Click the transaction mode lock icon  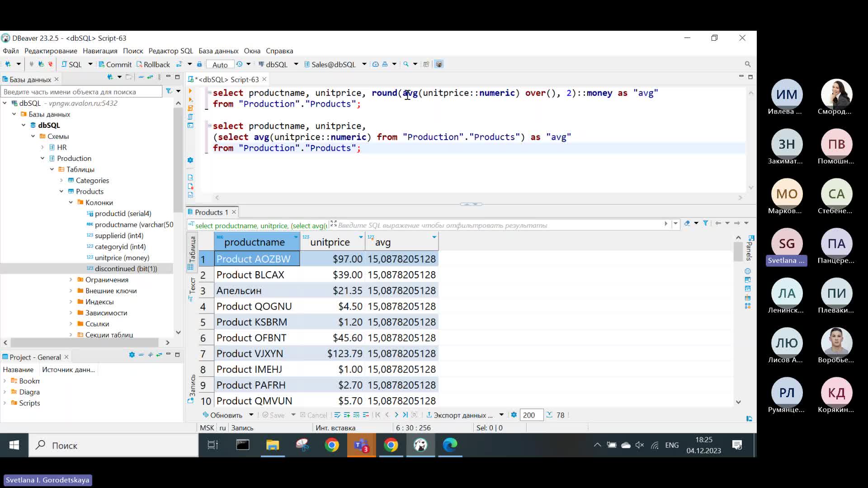click(x=199, y=64)
